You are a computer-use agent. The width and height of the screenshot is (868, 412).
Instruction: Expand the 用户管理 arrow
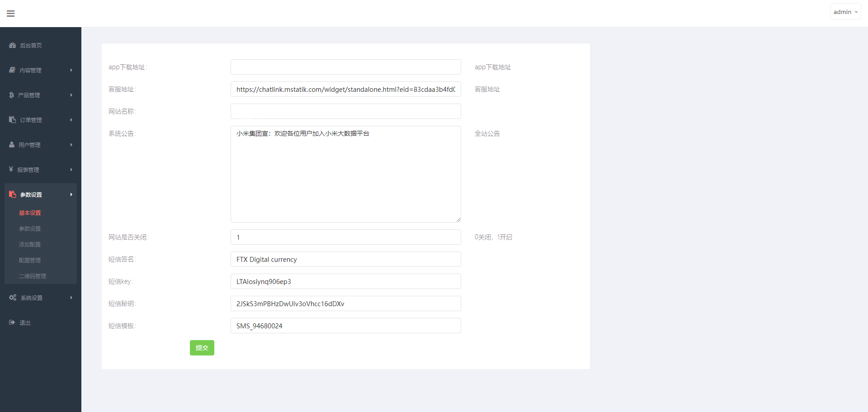point(71,145)
